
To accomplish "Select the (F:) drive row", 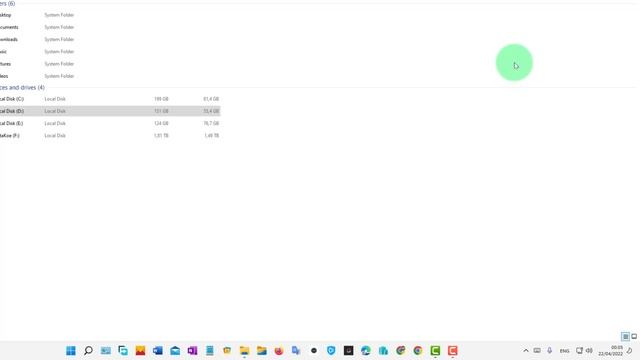I will tap(110, 136).
